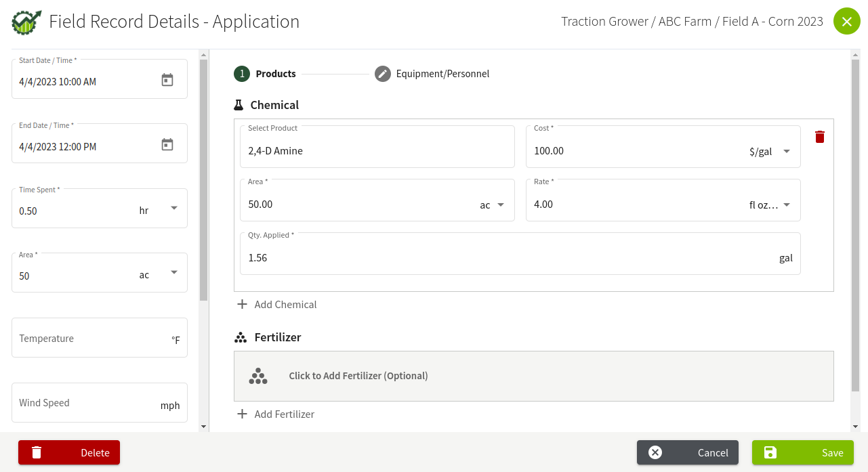868x472 pixels.
Task: Click the Traction app logo icon
Action: pyautogui.click(x=26, y=22)
